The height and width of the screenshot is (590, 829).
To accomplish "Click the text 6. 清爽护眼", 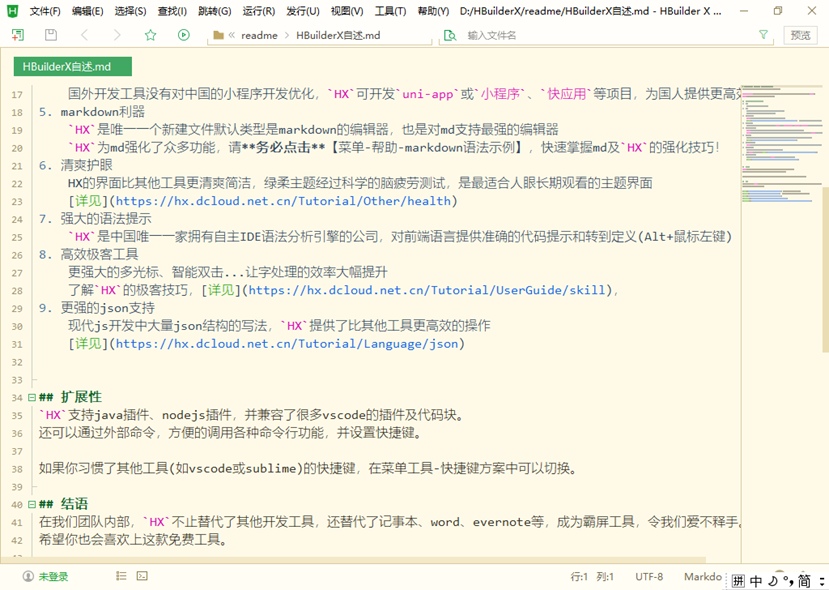I will [76, 165].
